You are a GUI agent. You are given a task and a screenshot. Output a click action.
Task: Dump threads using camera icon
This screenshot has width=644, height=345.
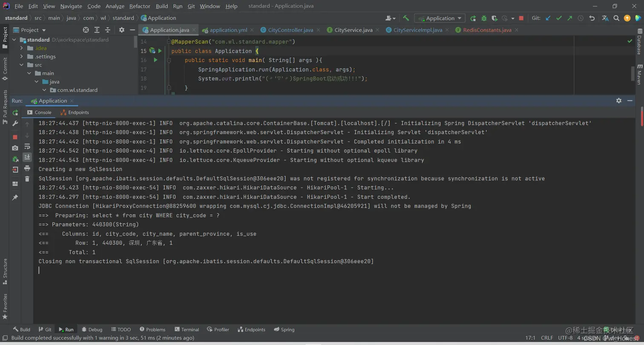tap(15, 148)
